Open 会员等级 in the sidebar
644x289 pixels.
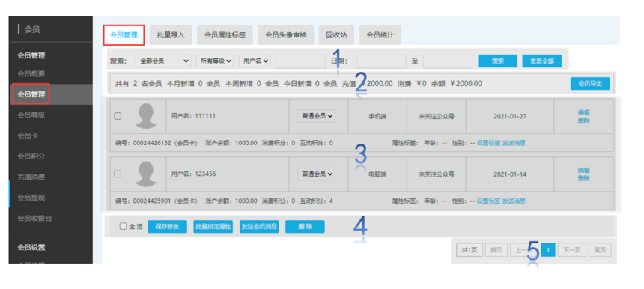tap(31, 115)
